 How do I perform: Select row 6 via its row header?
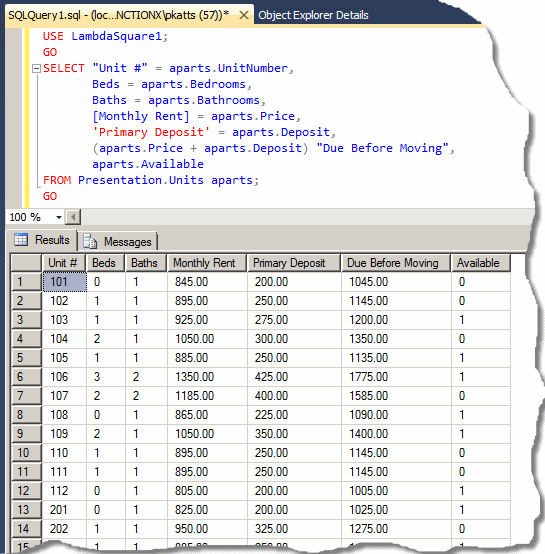click(x=26, y=377)
